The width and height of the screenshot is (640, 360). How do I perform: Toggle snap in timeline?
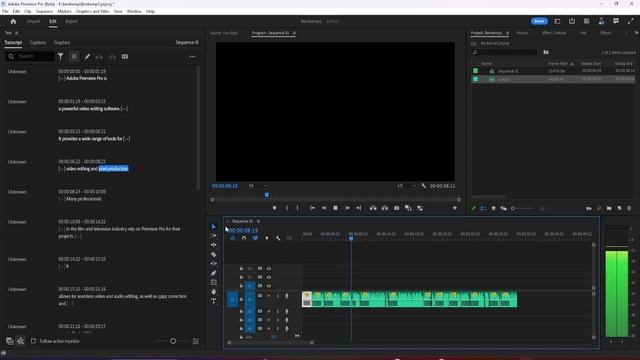tap(244, 238)
